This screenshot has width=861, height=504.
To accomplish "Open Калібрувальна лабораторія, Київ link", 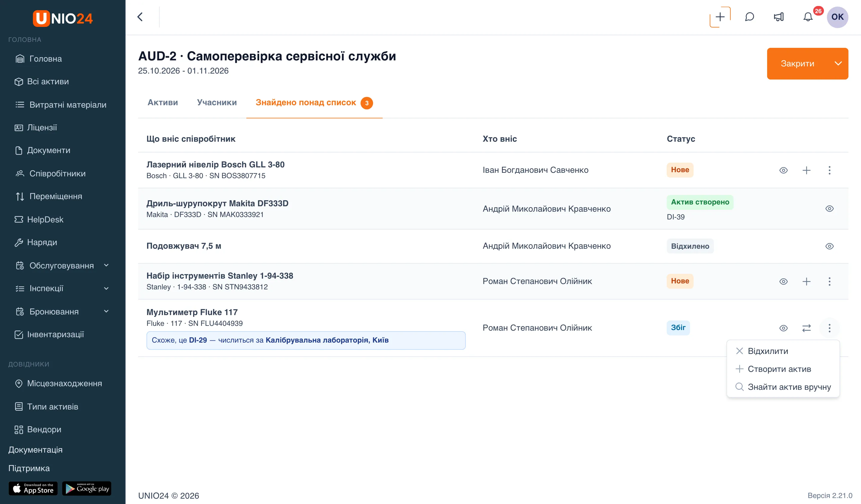I will coord(327,340).
